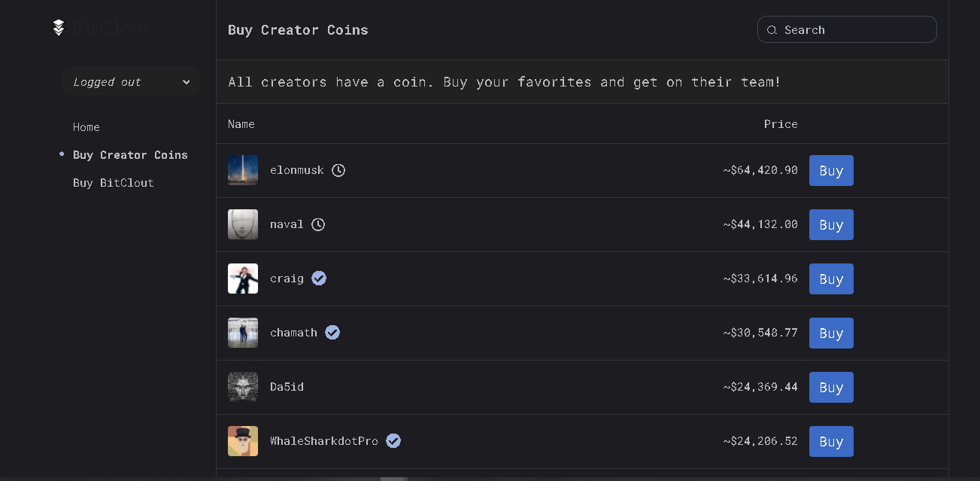Switch to Buy Creator Coins section

click(130, 154)
